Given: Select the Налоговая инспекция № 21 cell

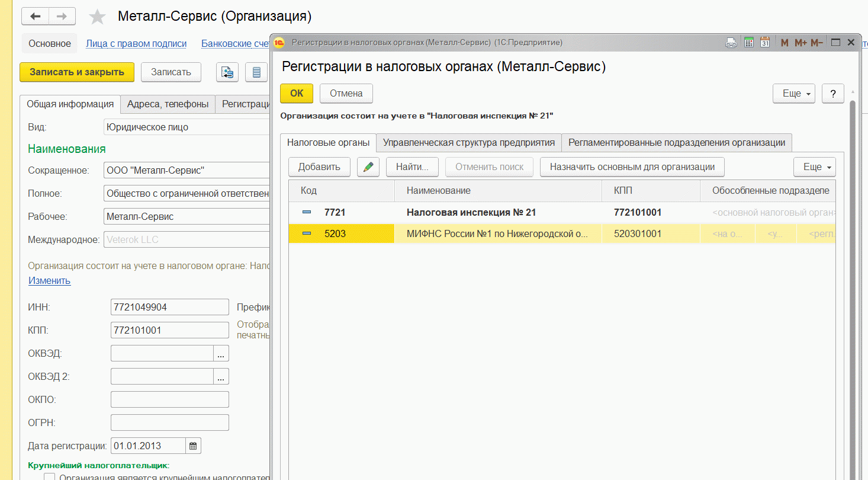Looking at the screenshot, I should [498, 212].
